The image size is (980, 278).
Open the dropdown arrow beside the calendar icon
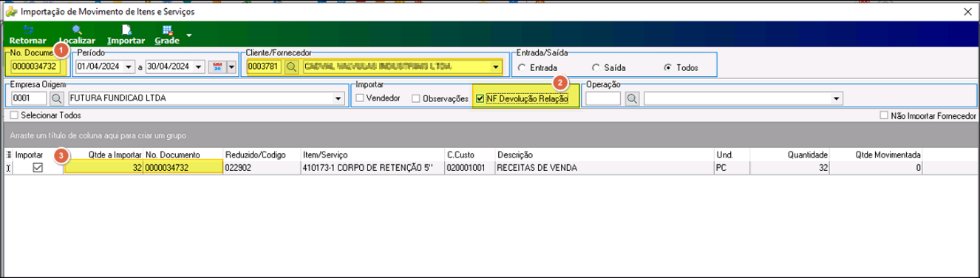pos(231,67)
